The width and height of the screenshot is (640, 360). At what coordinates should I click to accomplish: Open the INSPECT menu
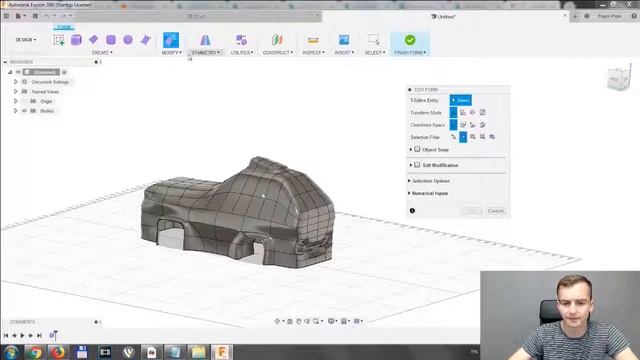click(313, 53)
